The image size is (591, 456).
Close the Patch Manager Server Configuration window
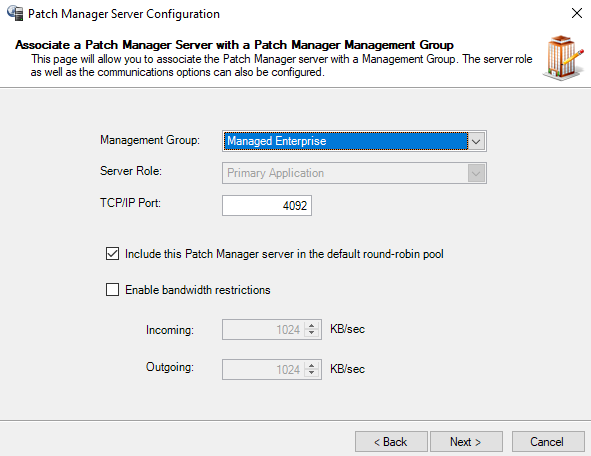click(577, 14)
